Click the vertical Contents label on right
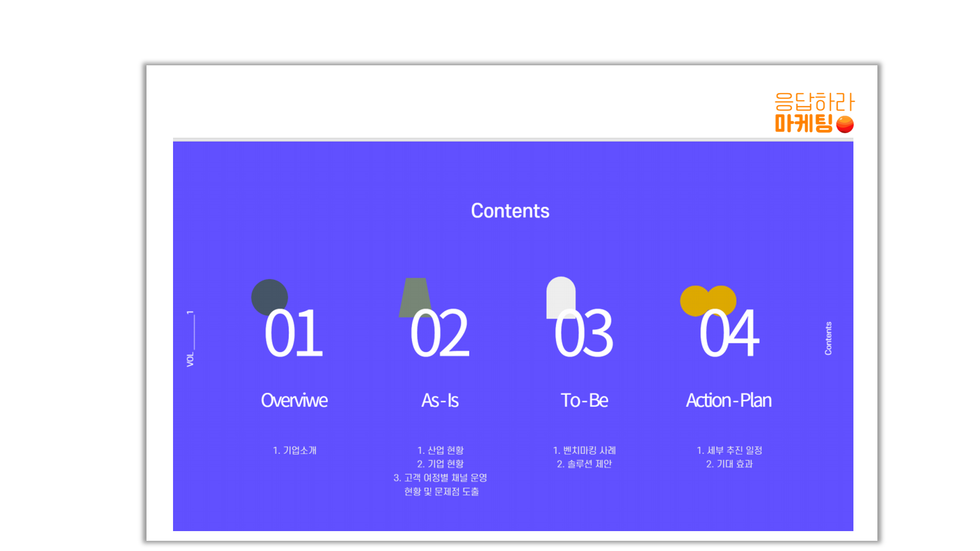 (828, 338)
